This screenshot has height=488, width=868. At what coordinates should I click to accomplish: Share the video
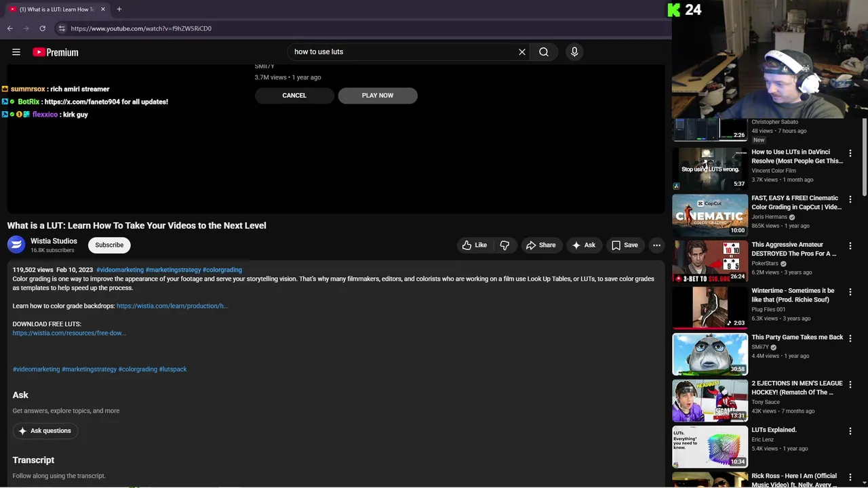pos(540,245)
